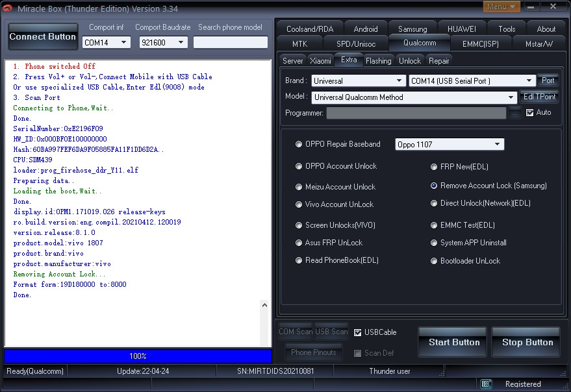Click the Start Button
Screen dimensions: 571x392
(x=454, y=342)
